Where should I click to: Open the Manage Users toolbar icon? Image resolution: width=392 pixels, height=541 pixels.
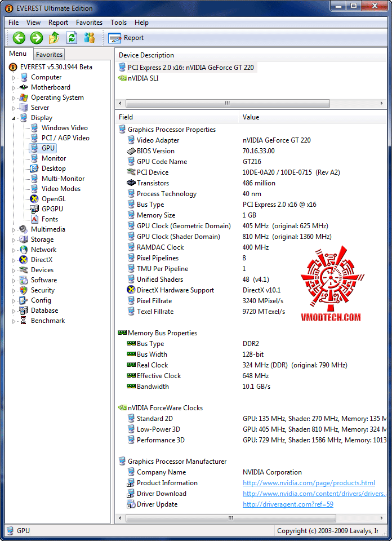coord(90,38)
